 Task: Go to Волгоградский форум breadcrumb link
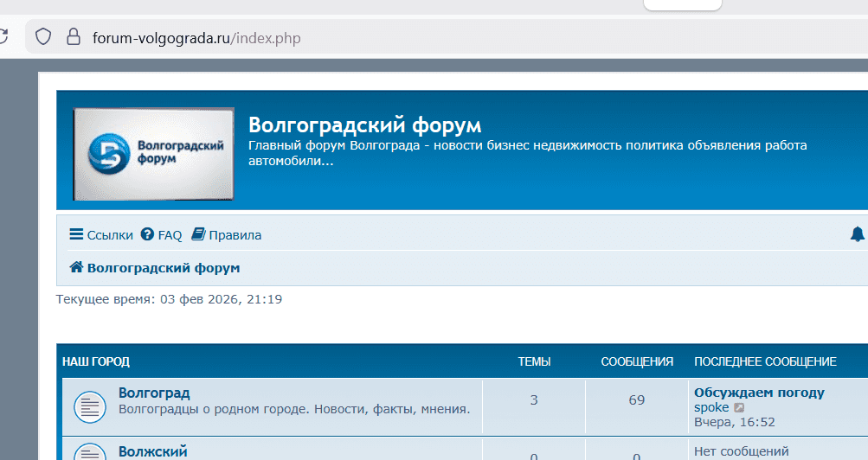164,268
